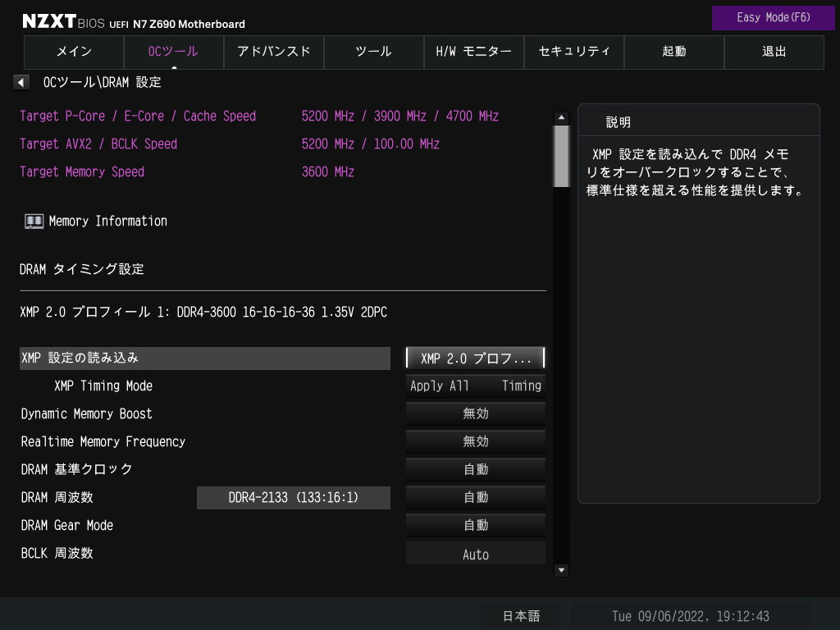Image resolution: width=840 pixels, height=630 pixels.
Task: Select the XMP Timing Mode label
Action: [103, 386]
